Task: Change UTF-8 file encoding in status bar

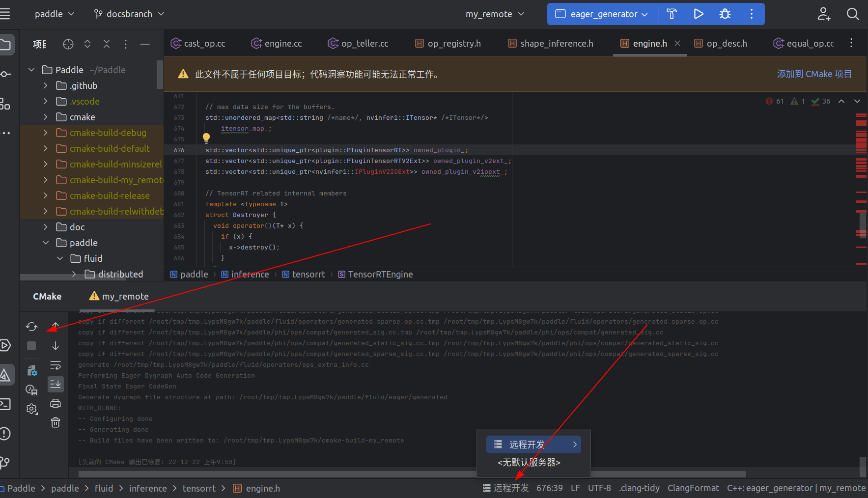Action: [599, 488]
